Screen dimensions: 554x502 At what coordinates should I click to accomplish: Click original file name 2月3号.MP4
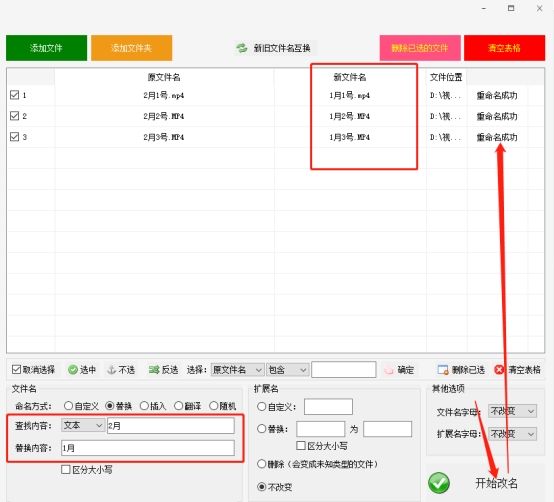(x=164, y=137)
